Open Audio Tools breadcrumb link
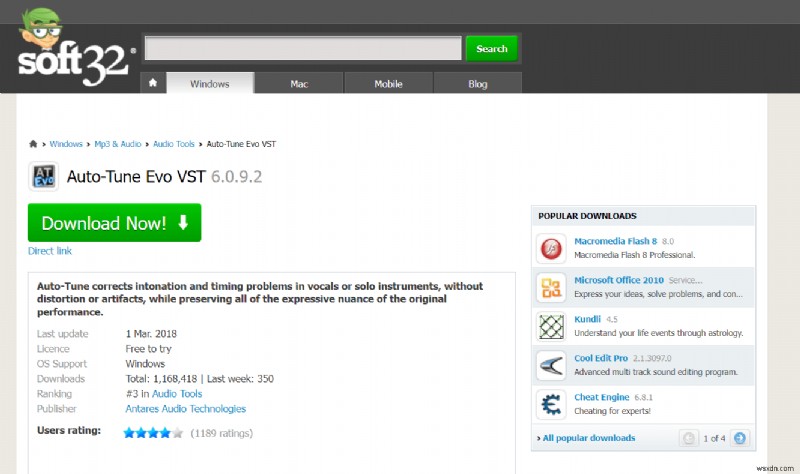800x474 pixels. click(173, 144)
